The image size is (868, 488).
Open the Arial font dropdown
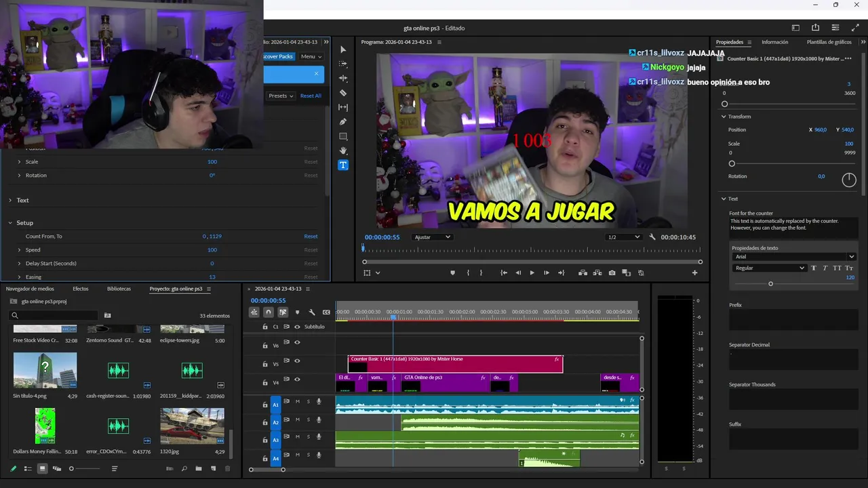click(x=794, y=257)
